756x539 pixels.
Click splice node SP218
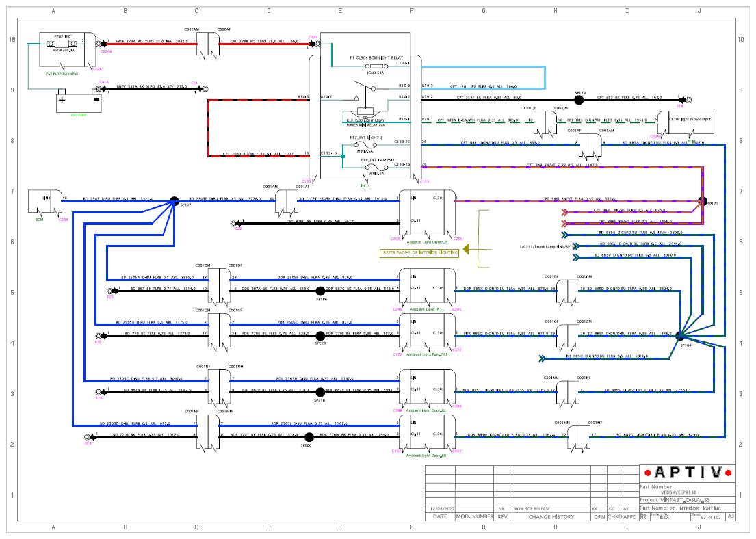(x=320, y=392)
